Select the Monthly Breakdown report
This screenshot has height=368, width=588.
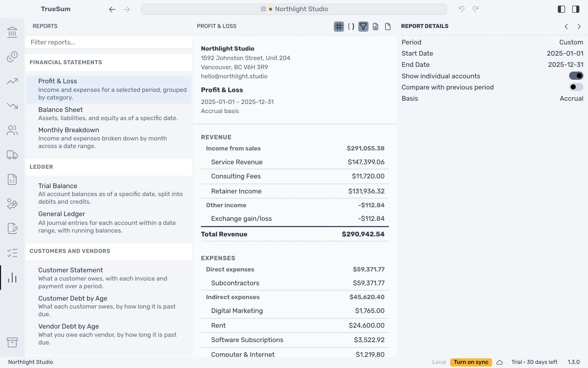108,138
